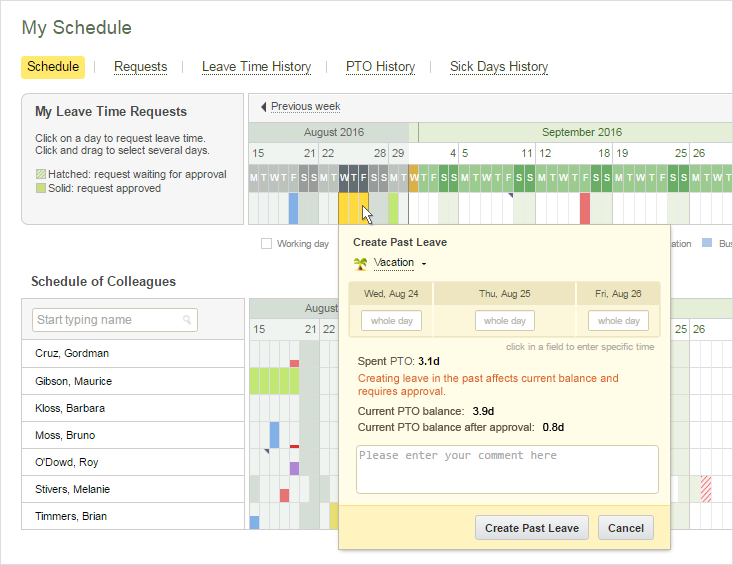Go to Previous week link

306,107
